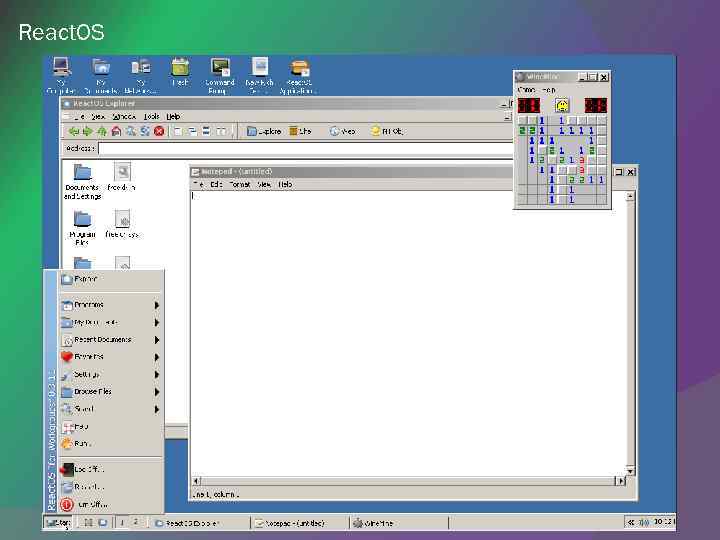Open the My Documents desktop icon

pyautogui.click(x=101, y=75)
